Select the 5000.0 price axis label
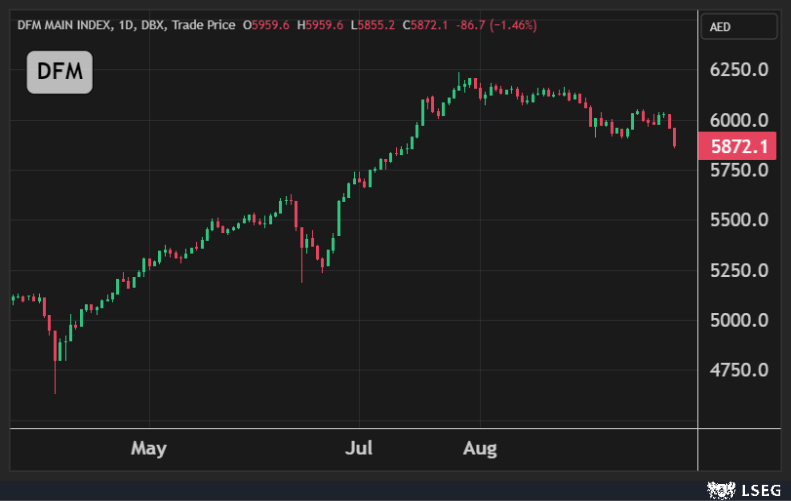Viewport: 791px width, 501px height. [740, 320]
